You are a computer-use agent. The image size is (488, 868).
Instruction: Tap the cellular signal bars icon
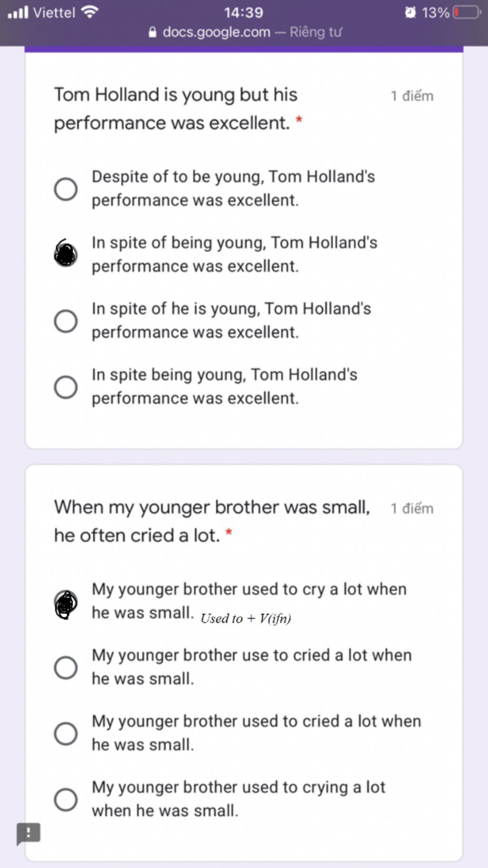18,12
